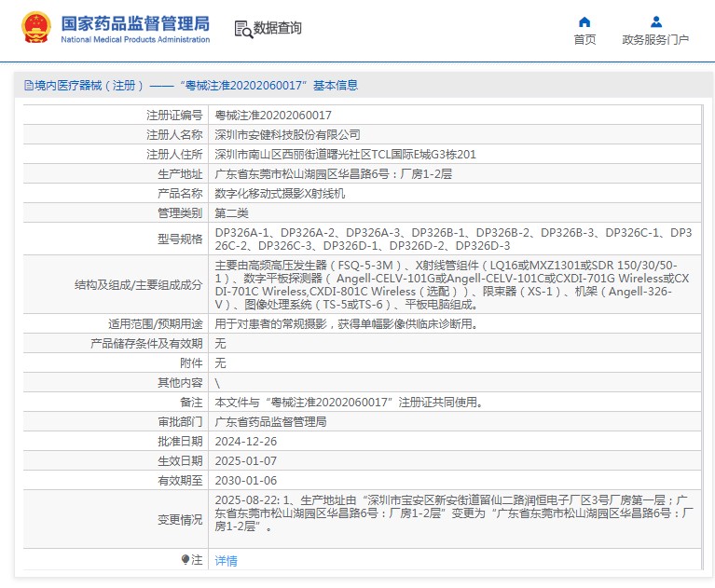Click the 政务服务门户 person icon
The height and width of the screenshot is (588, 715).
(655, 21)
